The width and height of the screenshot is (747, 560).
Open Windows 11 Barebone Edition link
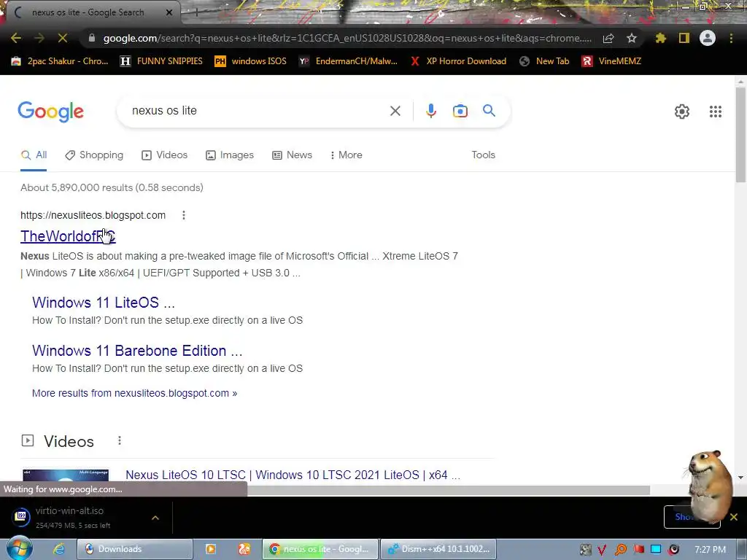point(137,351)
